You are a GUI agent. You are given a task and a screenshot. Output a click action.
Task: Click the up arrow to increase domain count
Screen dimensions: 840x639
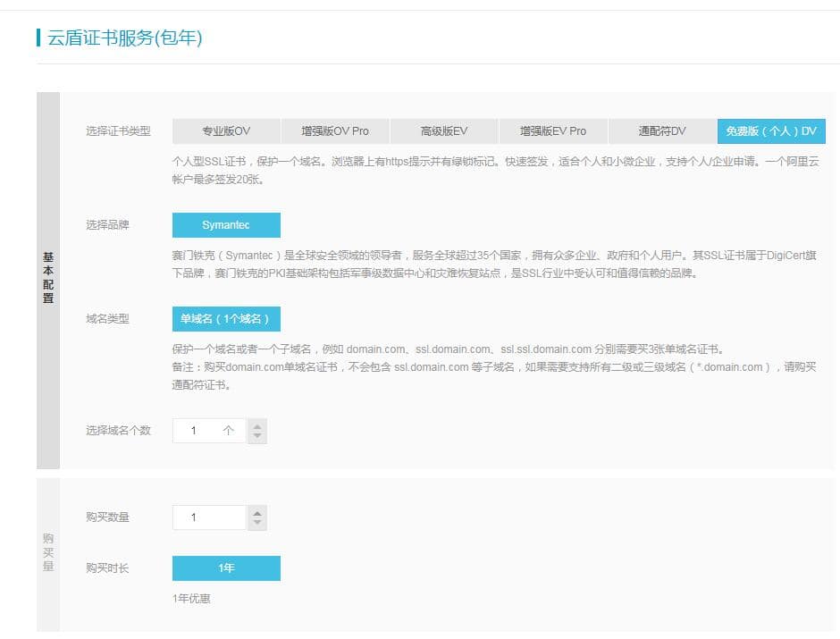[x=257, y=425]
